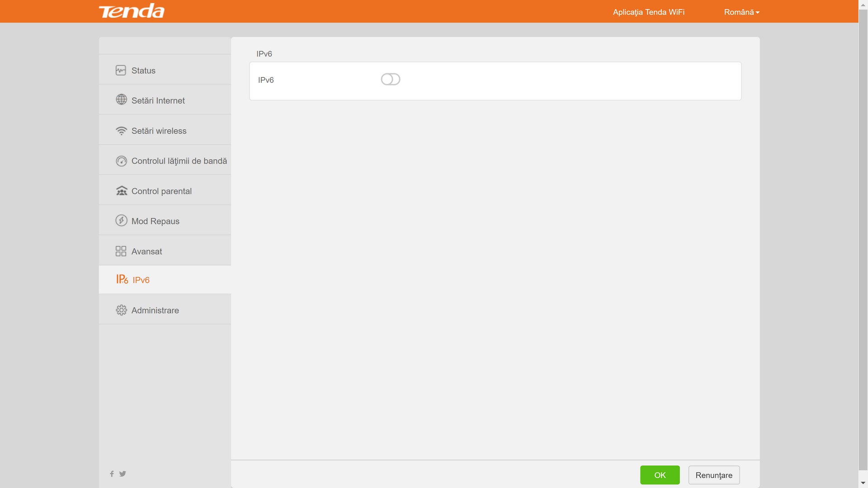The image size is (868, 488).
Task: Enable the IPv6 toggle switch
Action: point(391,80)
